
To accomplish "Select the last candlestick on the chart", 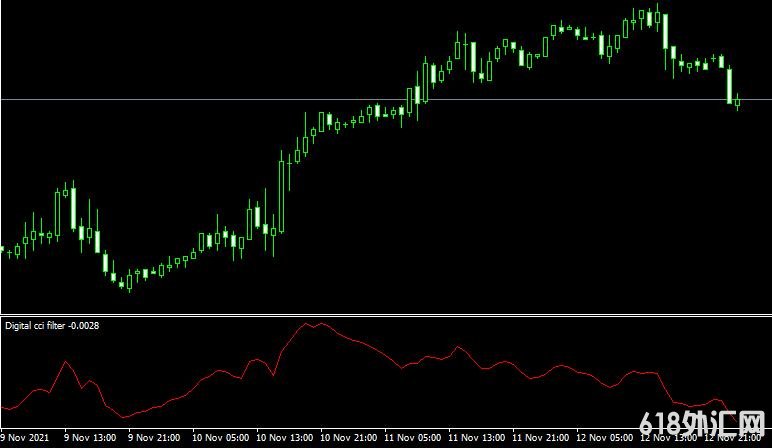I will pos(738,101).
